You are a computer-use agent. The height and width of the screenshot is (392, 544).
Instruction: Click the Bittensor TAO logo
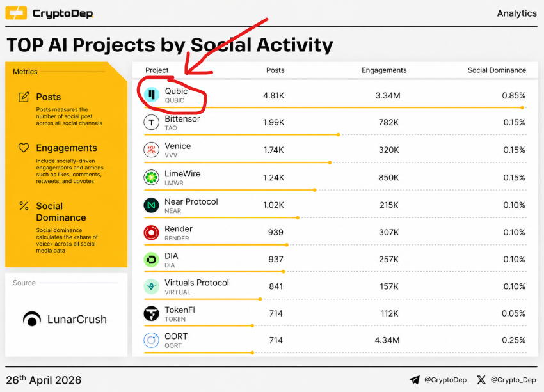point(151,122)
